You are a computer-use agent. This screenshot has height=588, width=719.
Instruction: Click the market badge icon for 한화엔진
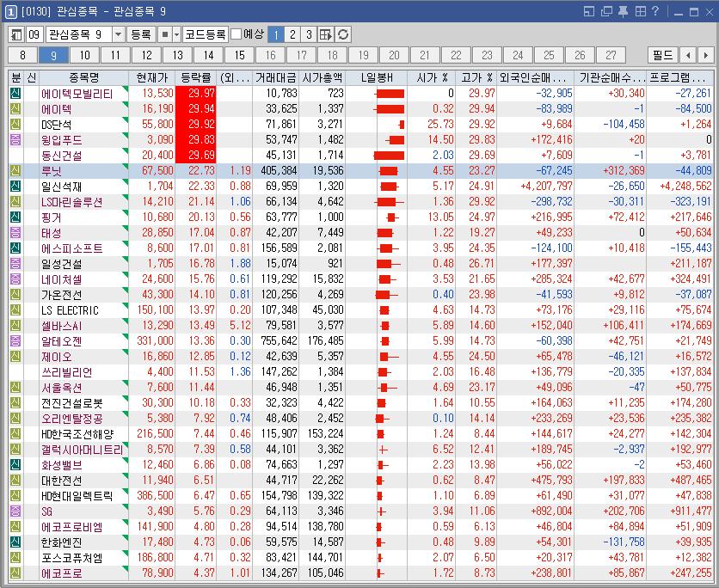(x=15, y=542)
